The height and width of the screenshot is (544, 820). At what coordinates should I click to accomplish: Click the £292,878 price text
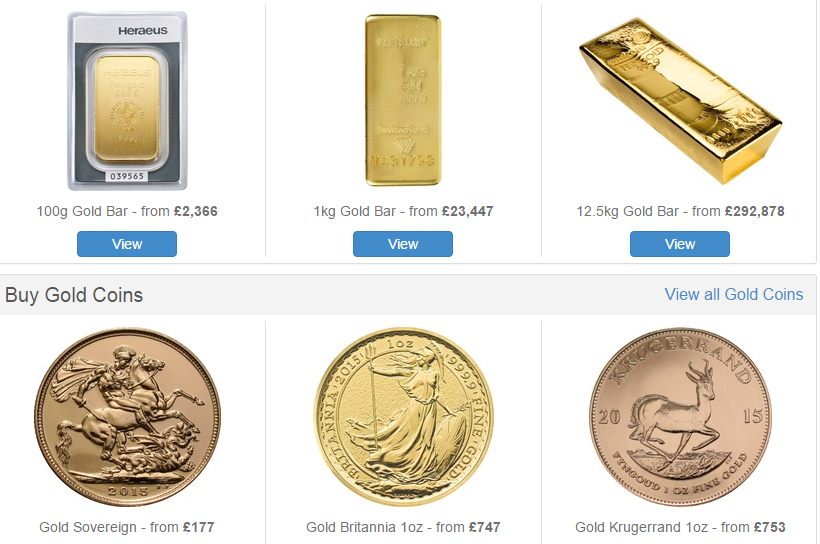(x=755, y=211)
